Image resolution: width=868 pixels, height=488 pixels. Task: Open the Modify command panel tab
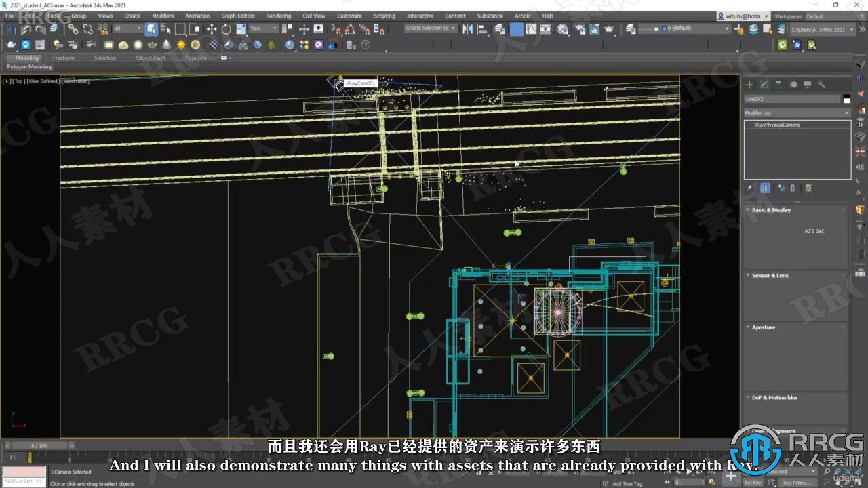[764, 85]
